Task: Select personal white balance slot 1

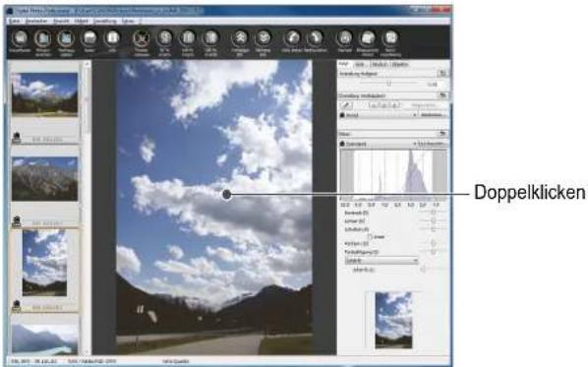Action: point(373,105)
